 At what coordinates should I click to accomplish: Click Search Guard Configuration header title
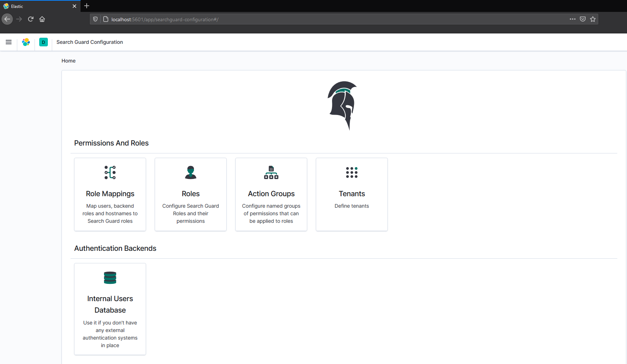point(90,42)
